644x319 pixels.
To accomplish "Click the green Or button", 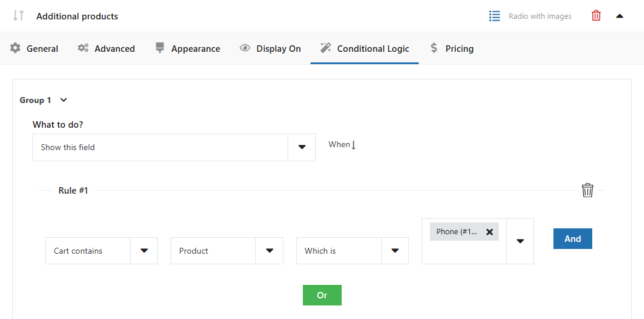I will [x=322, y=295].
